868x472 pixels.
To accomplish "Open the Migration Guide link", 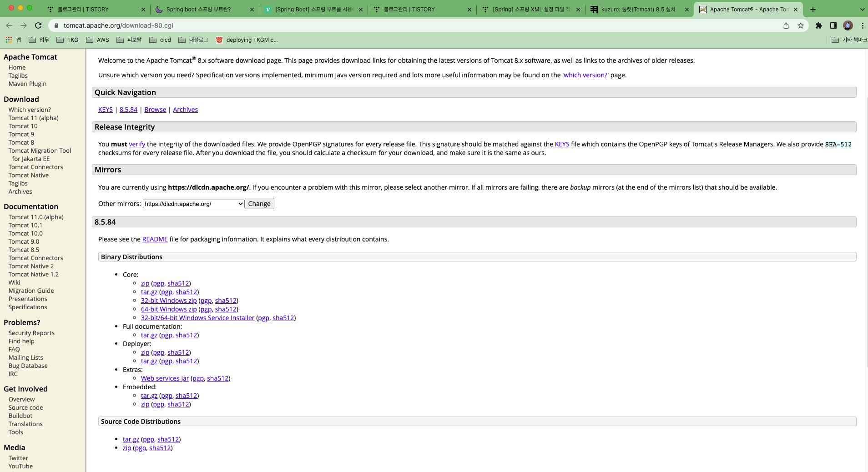I will click(x=31, y=291).
